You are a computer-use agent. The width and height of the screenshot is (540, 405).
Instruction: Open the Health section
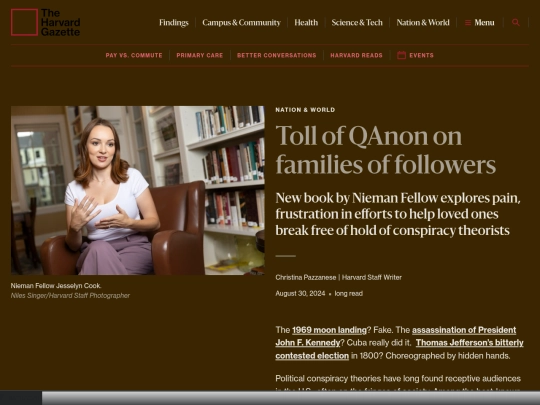click(x=306, y=23)
